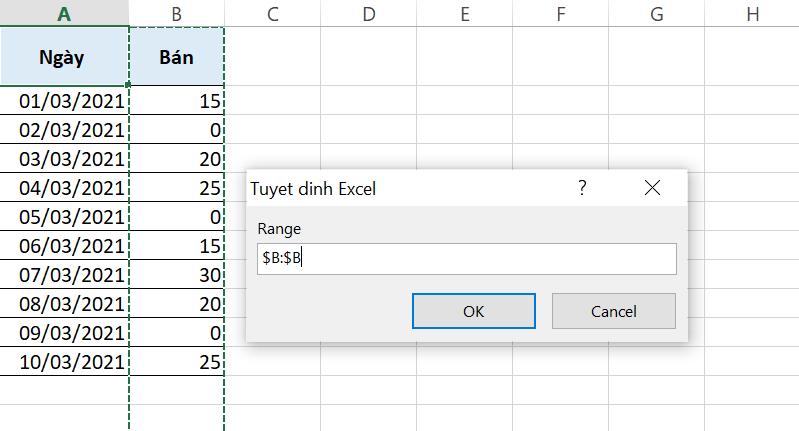Select Bán value for 02/03/2021
799x431 pixels.
coord(176,129)
